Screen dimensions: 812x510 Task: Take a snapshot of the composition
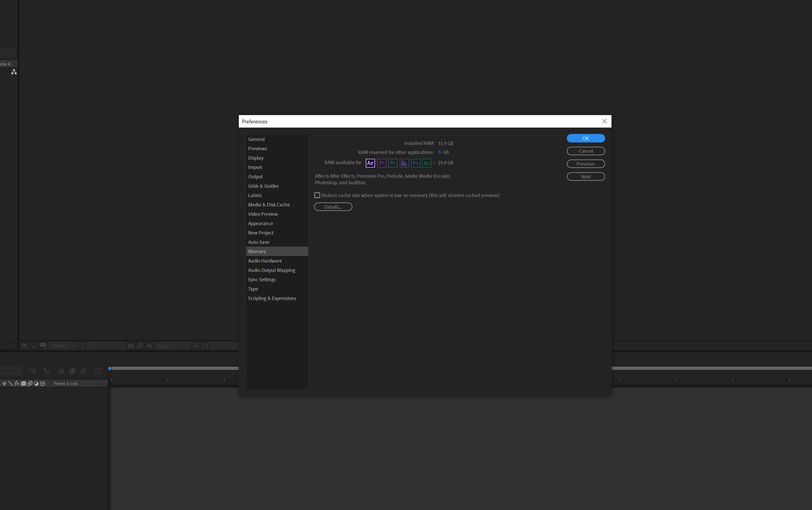[131, 346]
